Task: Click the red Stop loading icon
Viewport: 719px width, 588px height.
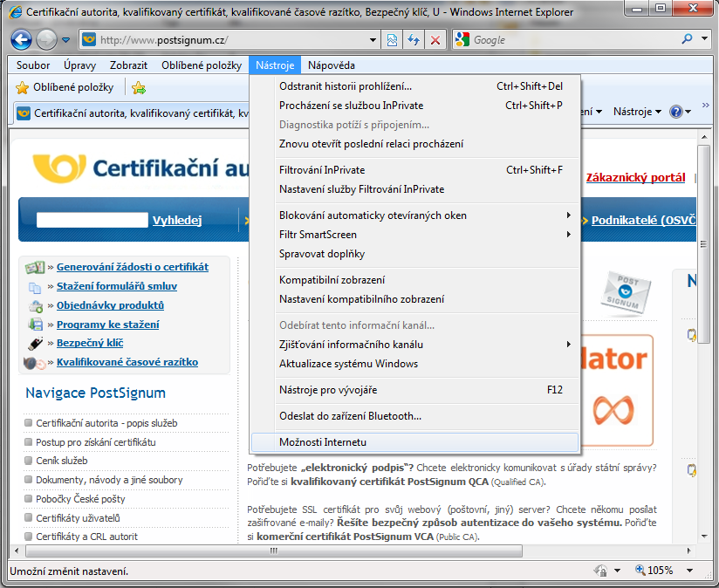Action: [x=435, y=40]
